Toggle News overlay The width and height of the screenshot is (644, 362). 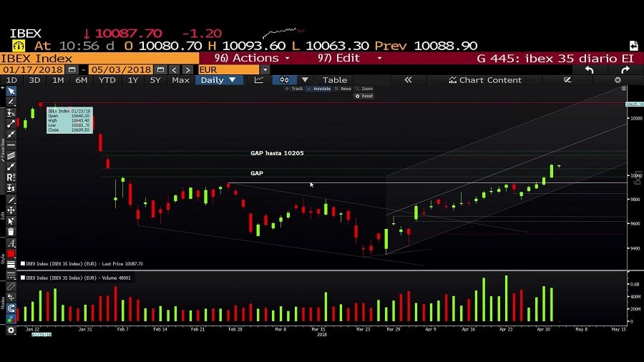coord(343,89)
